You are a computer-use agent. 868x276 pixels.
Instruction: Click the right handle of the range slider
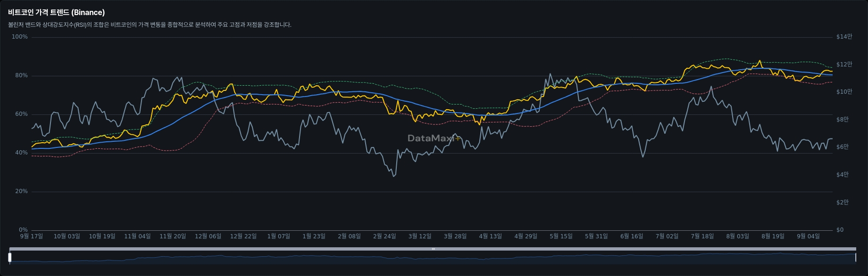[x=856, y=258]
